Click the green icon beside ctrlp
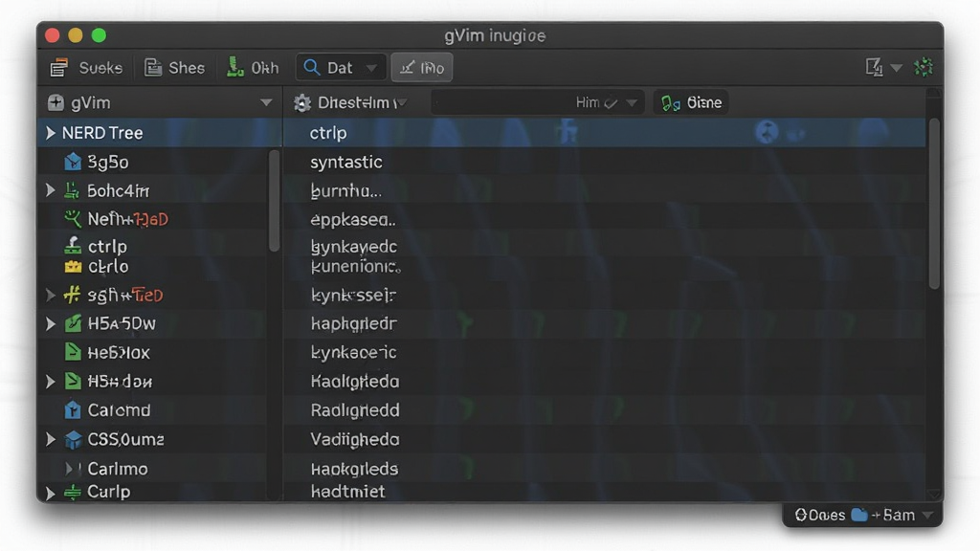Viewport: 980px width, 551px height. (73, 245)
